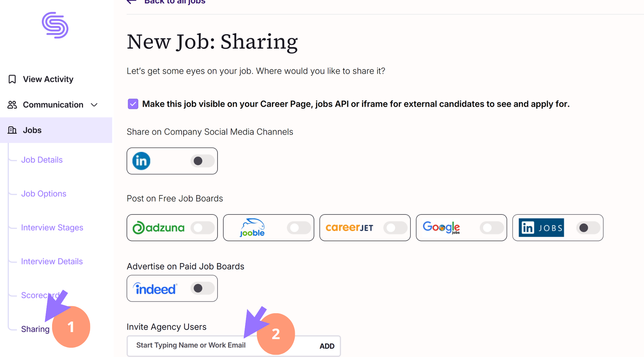644x357 pixels.
Task: Click the purple spiral app logo
Action: pyautogui.click(x=55, y=25)
